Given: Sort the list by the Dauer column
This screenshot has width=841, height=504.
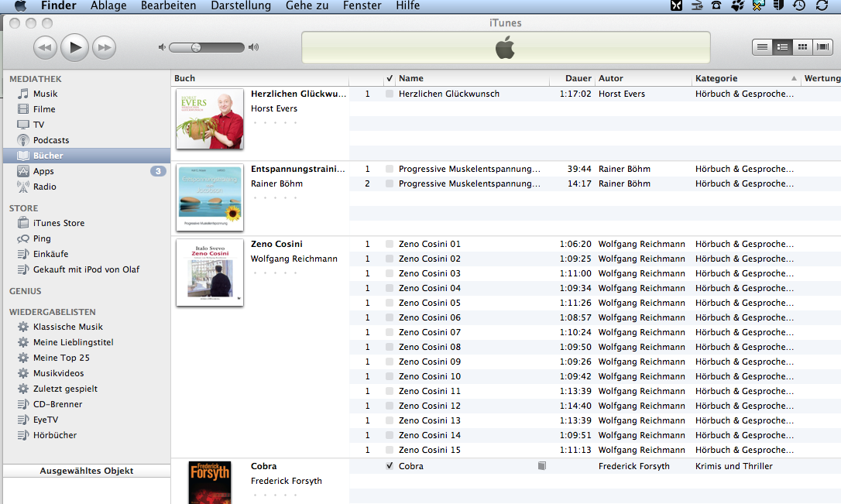Looking at the screenshot, I should click(x=572, y=78).
